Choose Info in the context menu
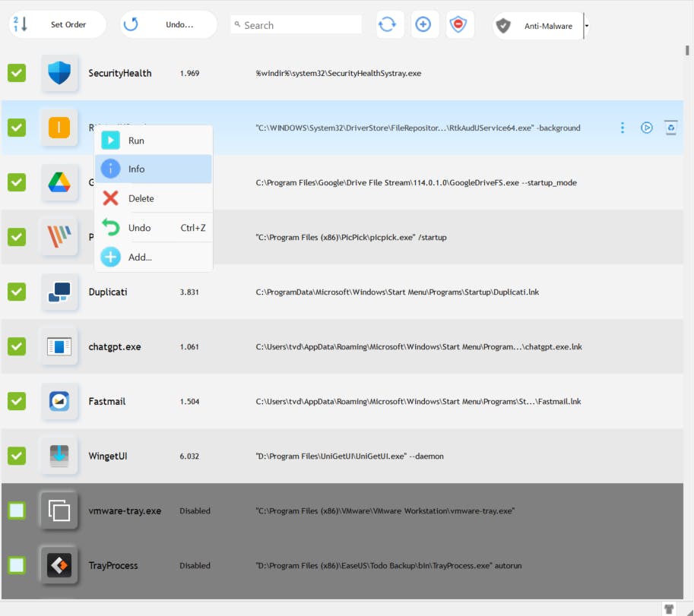The image size is (694, 616). tap(154, 169)
